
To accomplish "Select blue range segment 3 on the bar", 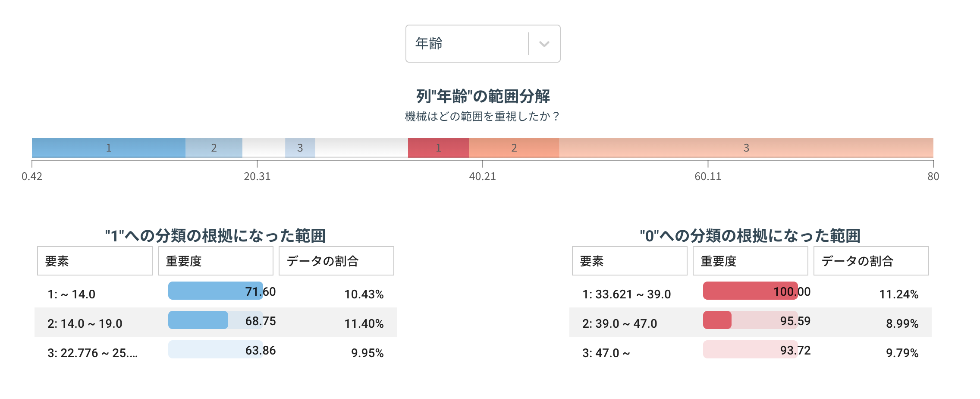I will point(299,147).
